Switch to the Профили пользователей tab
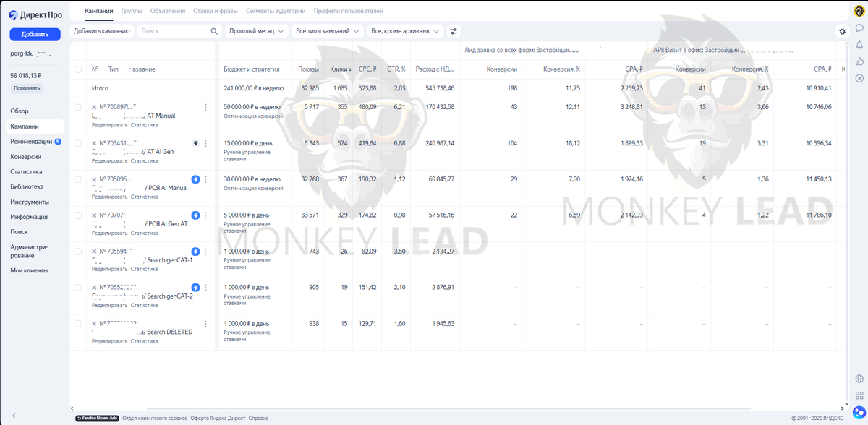Image resolution: width=868 pixels, height=425 pixels. point(348,11)
